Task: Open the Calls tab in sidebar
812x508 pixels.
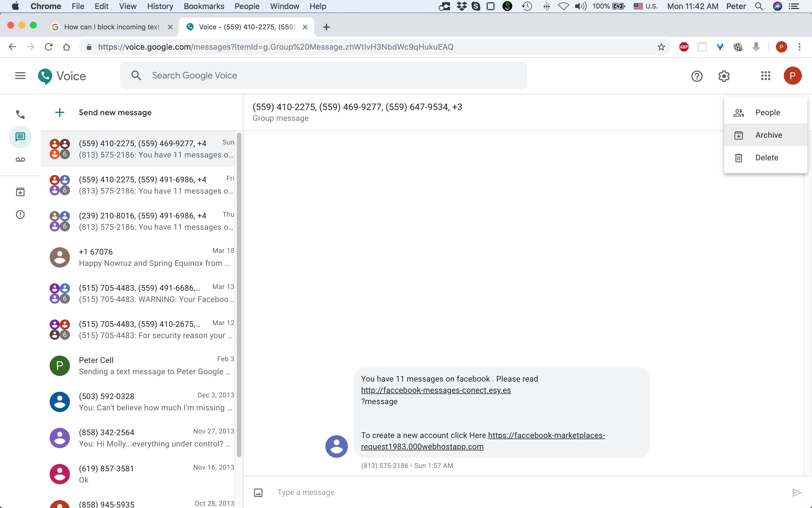Action: coord(20,115)
